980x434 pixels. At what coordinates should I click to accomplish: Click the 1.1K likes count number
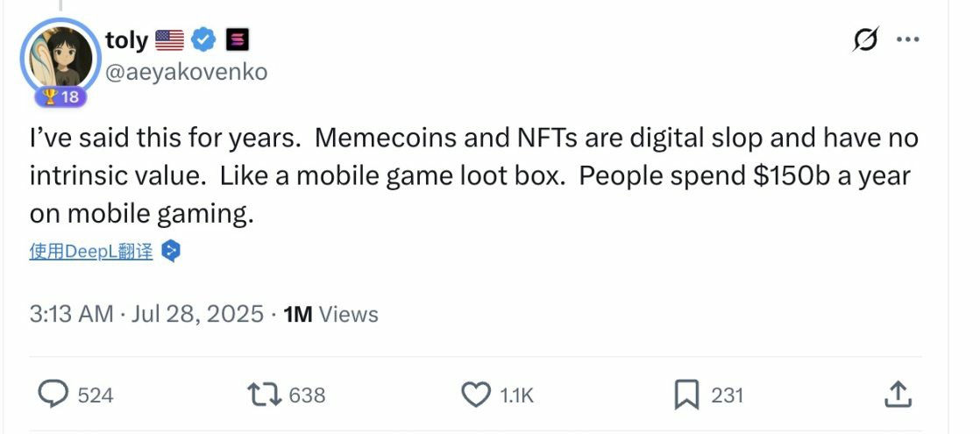(516, 396)
